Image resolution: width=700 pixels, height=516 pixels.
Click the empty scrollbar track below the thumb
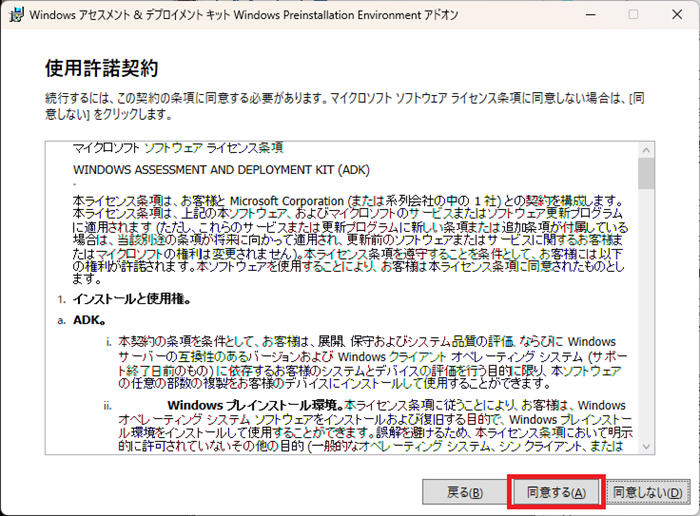(647, 320)
